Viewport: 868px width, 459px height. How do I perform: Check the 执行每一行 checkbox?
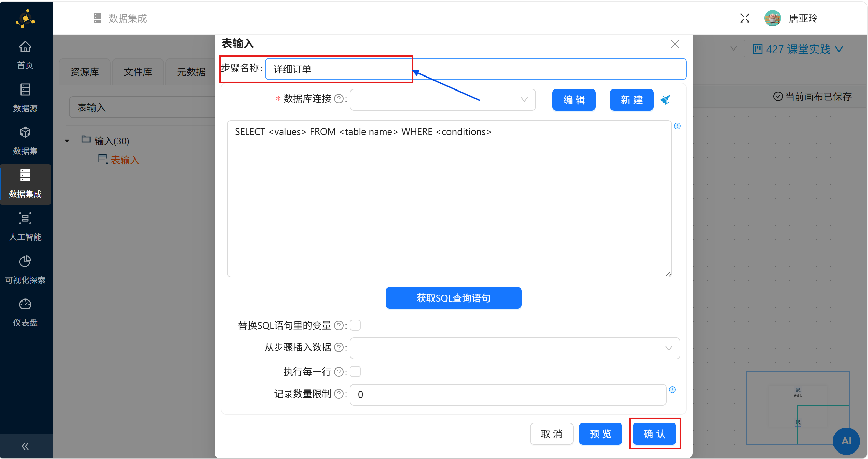click(355, 372)
